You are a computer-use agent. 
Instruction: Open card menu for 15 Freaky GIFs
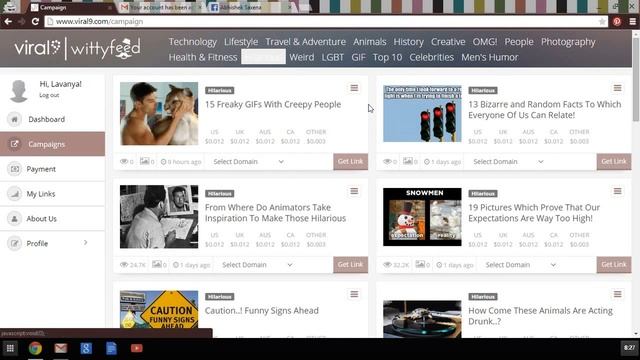pyautogui.click(x=354, y=88)
